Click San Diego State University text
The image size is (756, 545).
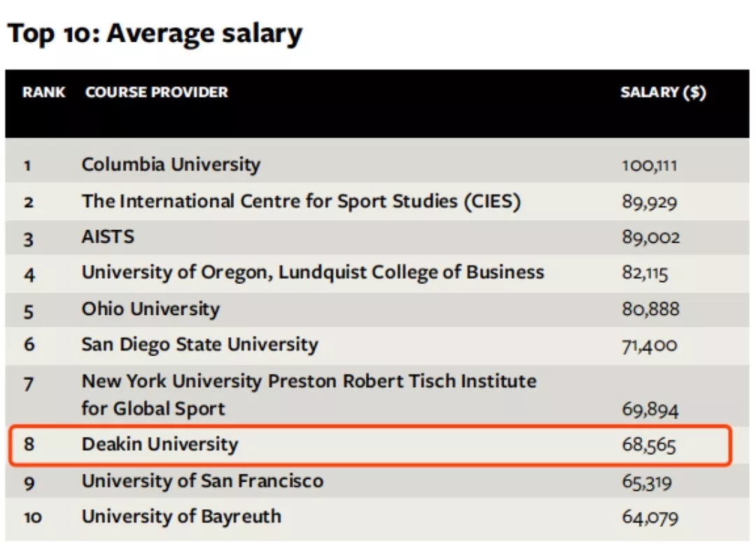point(199,345)
